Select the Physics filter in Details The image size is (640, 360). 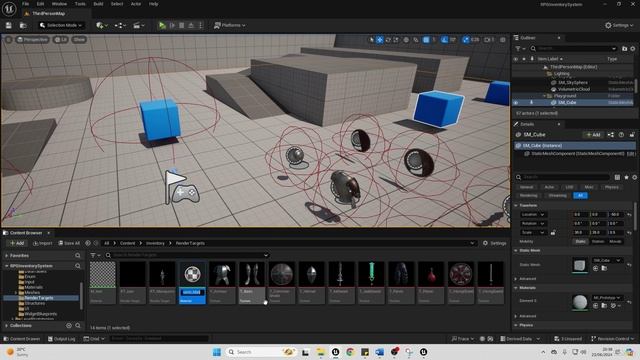611,187
